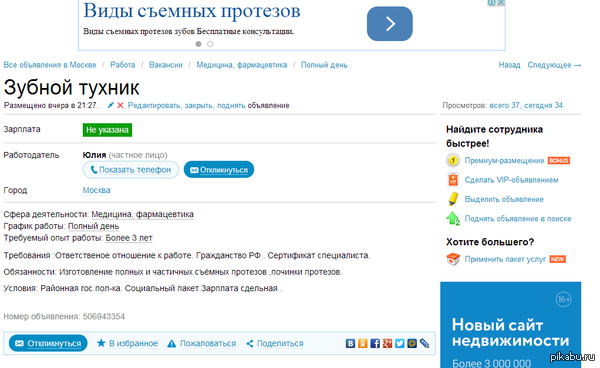Click the pencil edit icon next to posting date
The image size is (600, 368).
[111, 105]
